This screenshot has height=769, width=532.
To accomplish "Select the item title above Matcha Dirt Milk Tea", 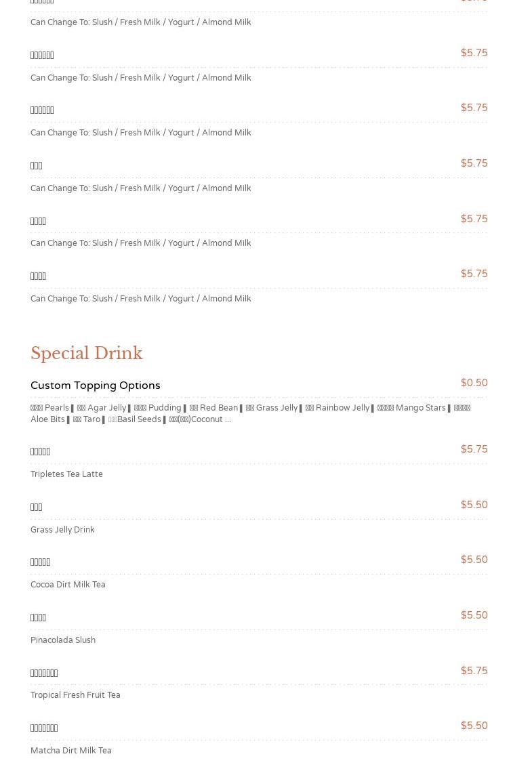I will click(x=44, y=728).
